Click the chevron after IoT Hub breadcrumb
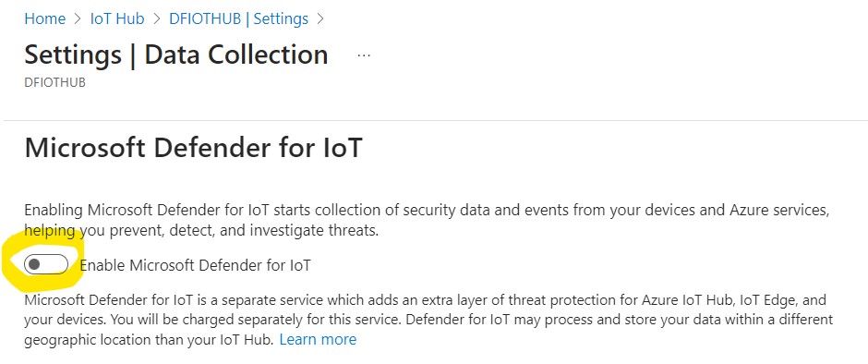This screenshot has height=364, width=868. click(157, 18)
